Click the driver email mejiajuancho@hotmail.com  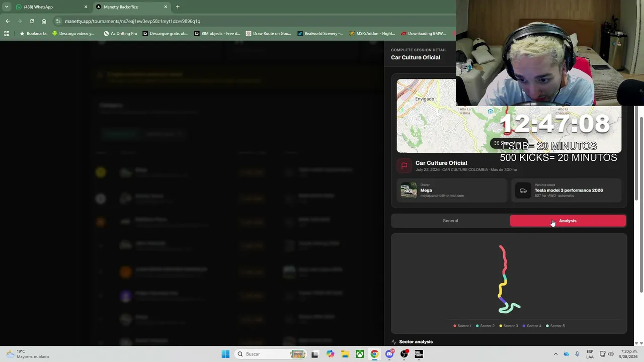tap(442, 196)
